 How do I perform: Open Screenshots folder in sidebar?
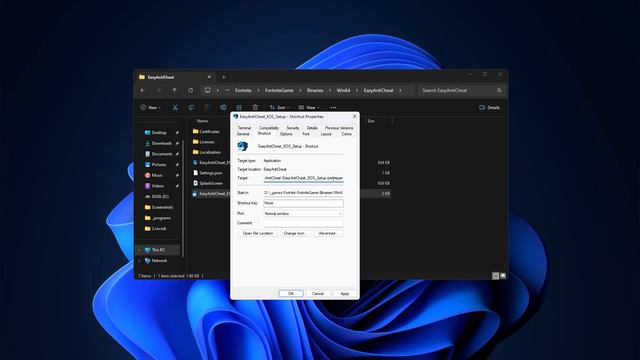click(162, 207)
